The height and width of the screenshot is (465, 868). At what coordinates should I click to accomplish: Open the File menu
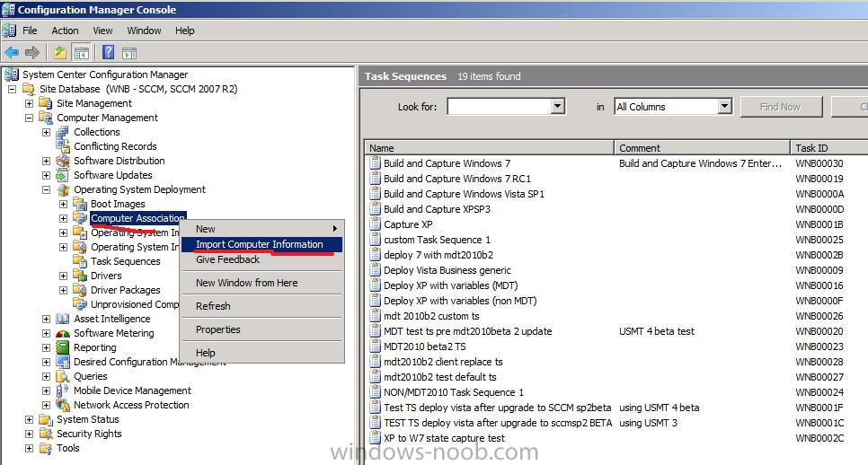[x=30, y=31]
